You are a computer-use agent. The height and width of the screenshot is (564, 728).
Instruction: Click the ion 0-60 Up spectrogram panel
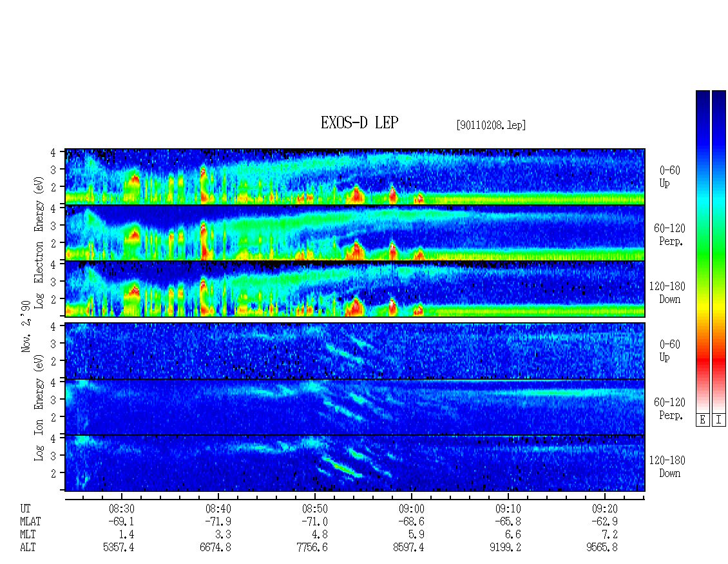355,351
